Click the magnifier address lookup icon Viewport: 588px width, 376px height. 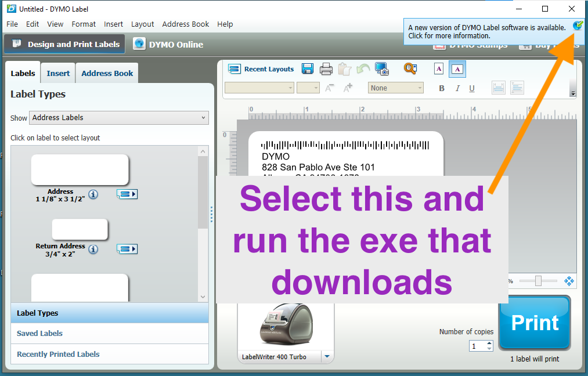point(410,68)
